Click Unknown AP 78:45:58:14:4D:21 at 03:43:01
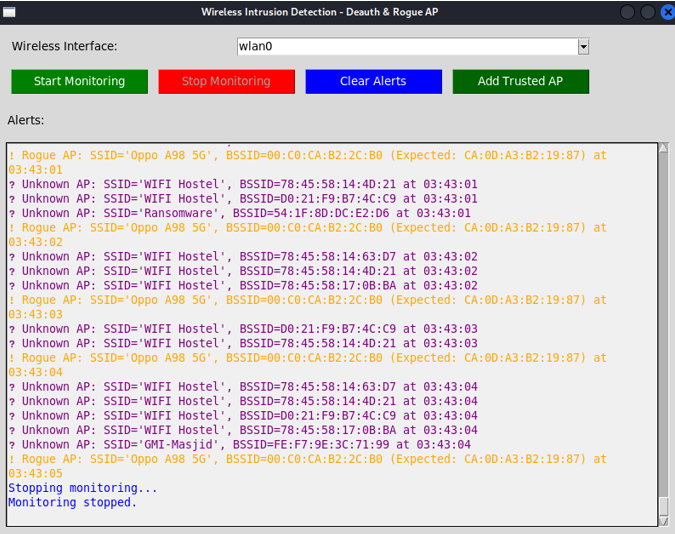Image resolution: width=675 pixels, height=534 pixels. click(243, 184)
